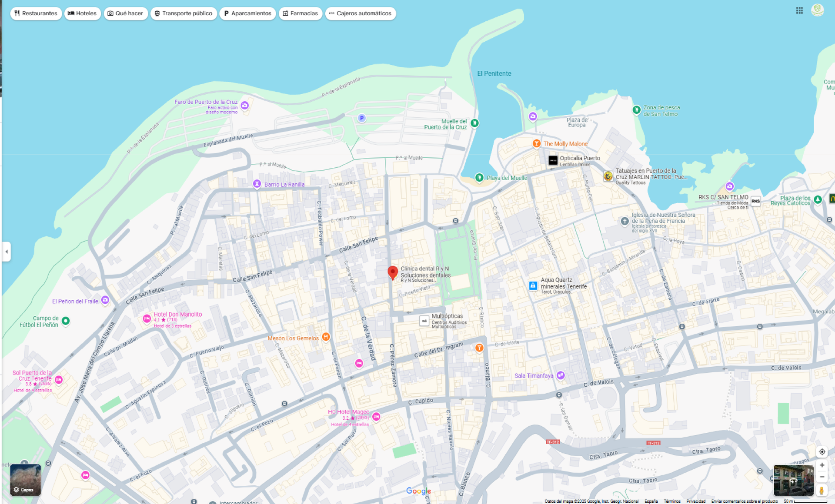The image size is (835, 504).
Task: Zoom out with the minus button
Action: (822, 477)
